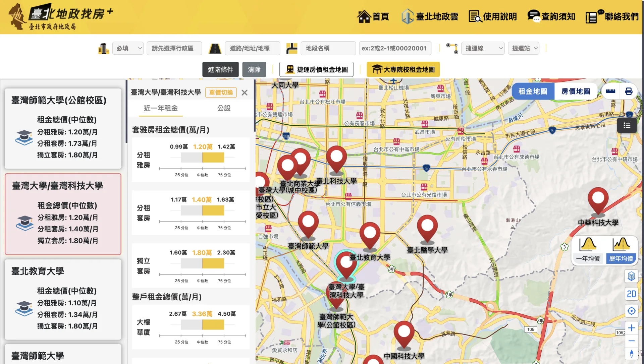Switch to the 公設 tab
The image size is (644, 364).
pos(224,108)
